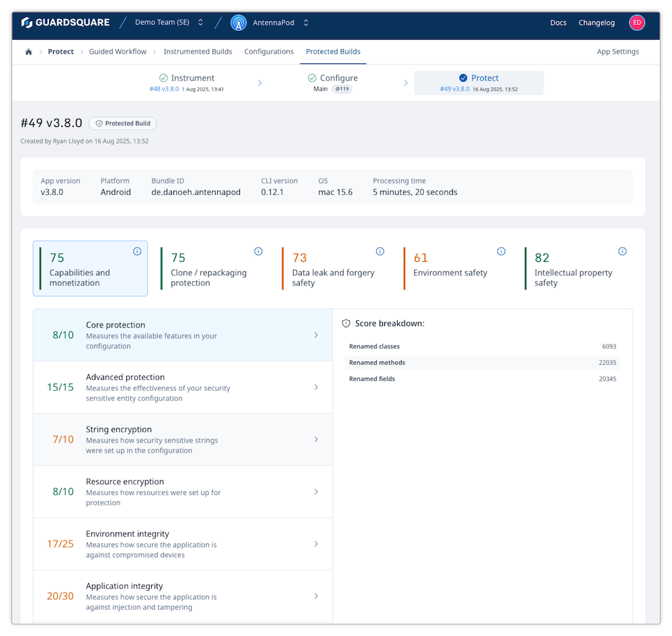Open the Instrumented Builds tab

198,51
